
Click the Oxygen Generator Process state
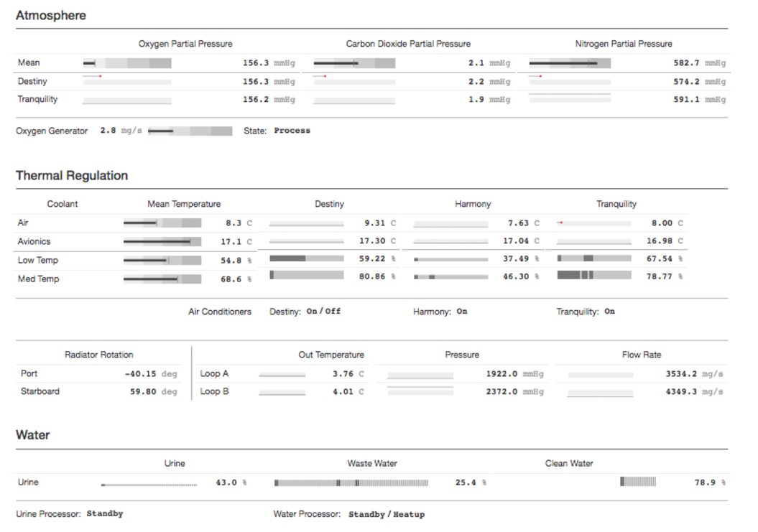[292, 131]
